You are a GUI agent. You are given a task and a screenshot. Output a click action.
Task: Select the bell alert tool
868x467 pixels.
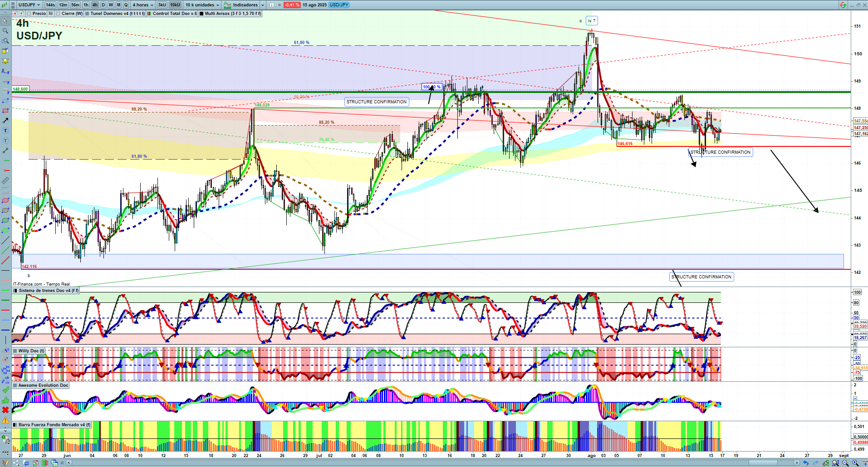5,61
